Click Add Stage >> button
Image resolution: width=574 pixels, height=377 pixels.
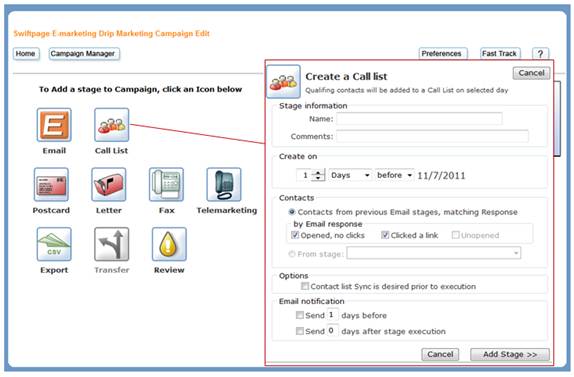(510, 354)
